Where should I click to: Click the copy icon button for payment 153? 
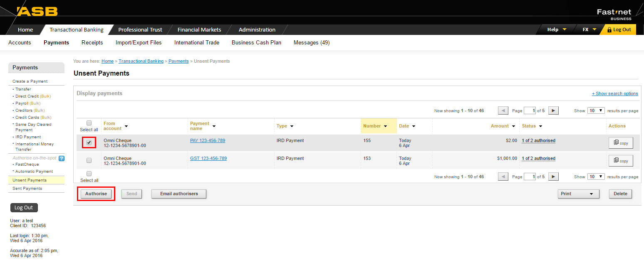[x=620, y=161]
